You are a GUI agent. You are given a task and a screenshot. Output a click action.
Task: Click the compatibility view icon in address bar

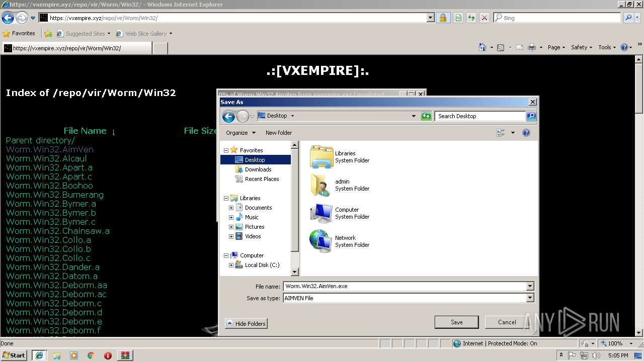click(458, 18)
